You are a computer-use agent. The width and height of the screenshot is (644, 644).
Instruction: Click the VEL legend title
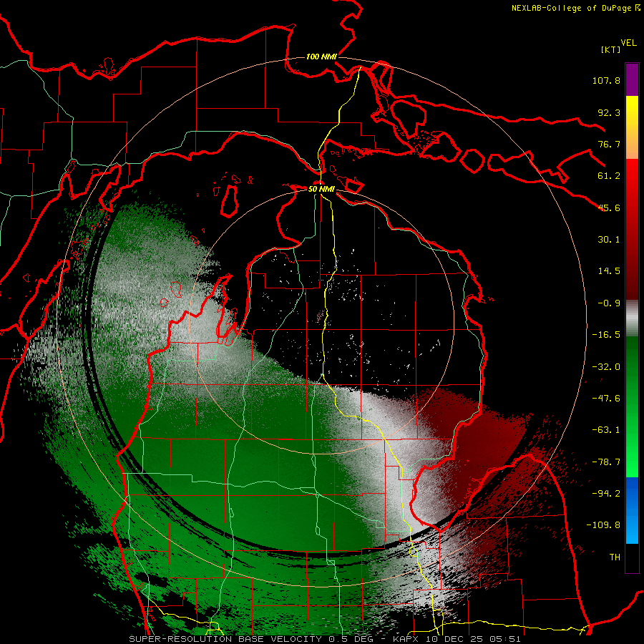pyautogui.click(x=628, y=43)
